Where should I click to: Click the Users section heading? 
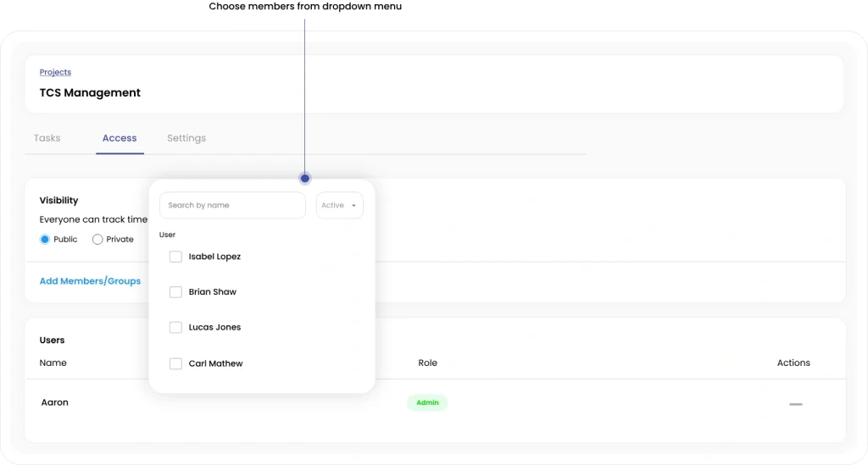pos(52,340)
